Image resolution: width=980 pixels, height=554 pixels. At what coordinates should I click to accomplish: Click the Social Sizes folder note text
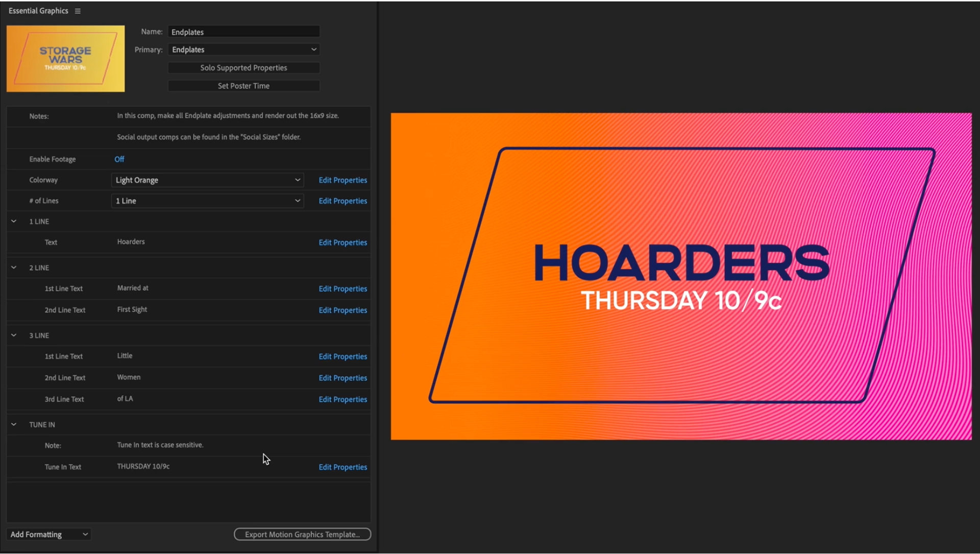click(x=209, y=137)
